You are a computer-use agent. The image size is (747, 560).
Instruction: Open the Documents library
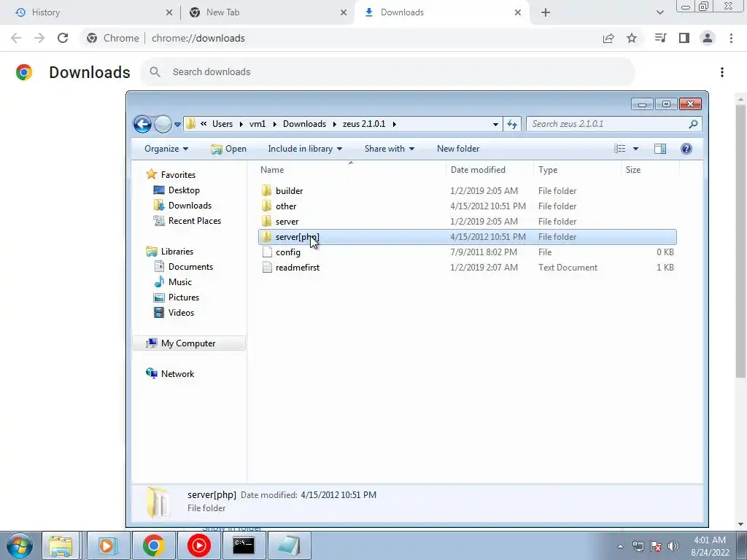(x=190, y=267)
